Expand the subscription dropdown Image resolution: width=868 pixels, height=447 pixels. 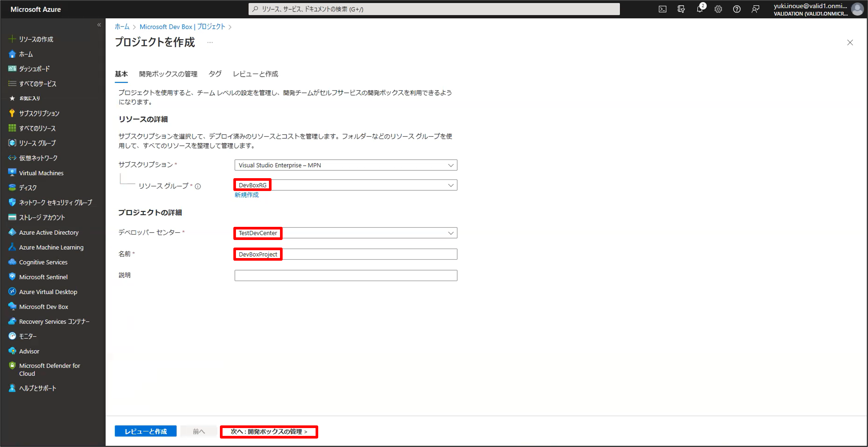[451, 165]
